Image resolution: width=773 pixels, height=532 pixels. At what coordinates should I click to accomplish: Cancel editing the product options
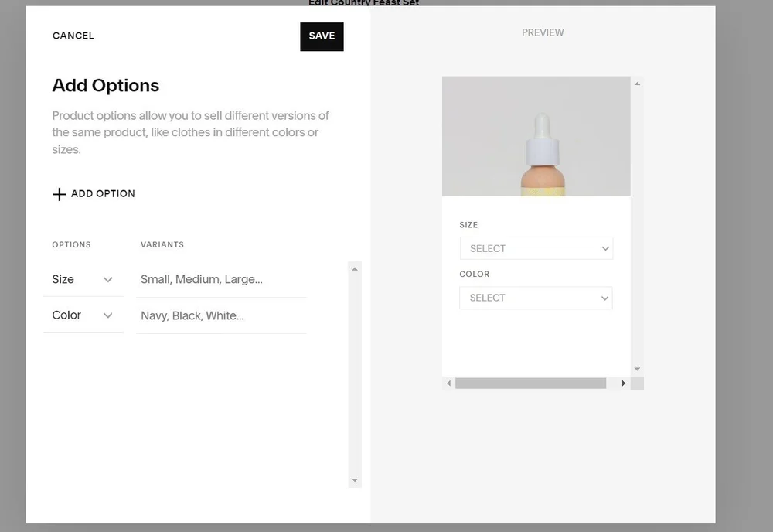pos(73,36)
